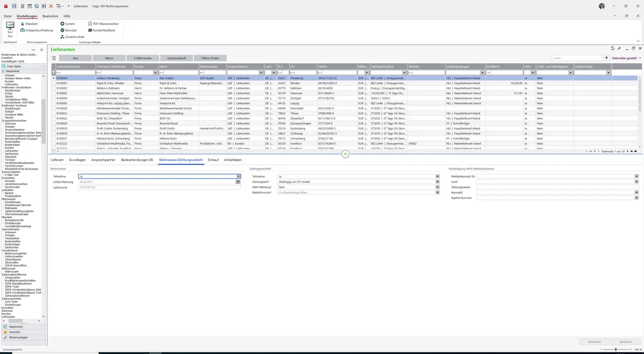Select Länderkennzeichen in the navigation tree
This screenshot has height=354, width=644.
[16, 183]
